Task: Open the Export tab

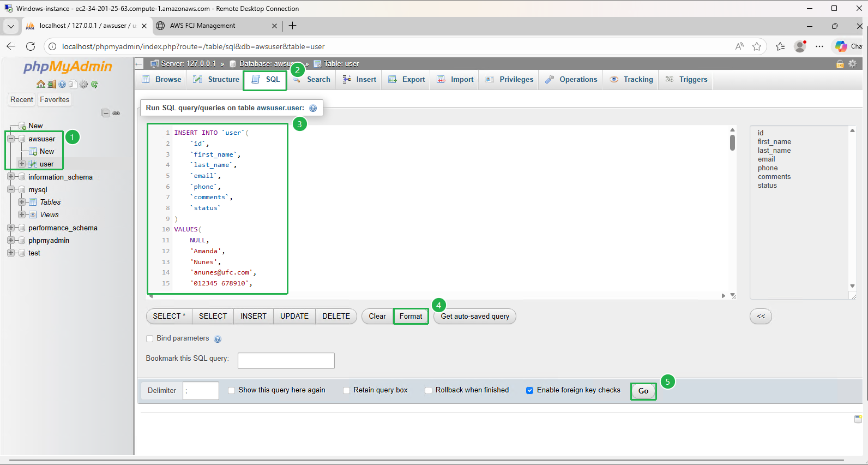Action: [407, 80]
